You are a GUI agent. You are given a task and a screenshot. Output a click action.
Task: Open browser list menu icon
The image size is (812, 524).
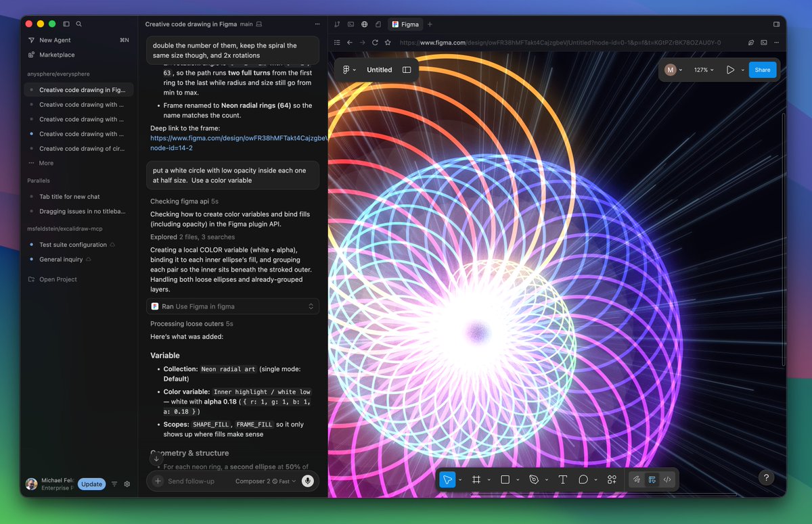tap(337, 43)
